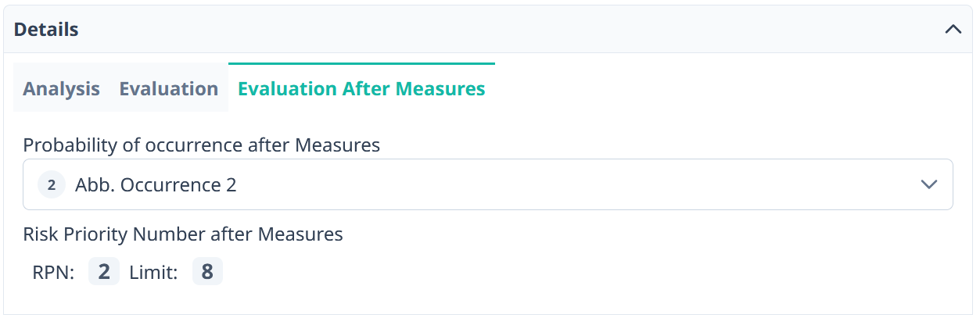This screenshot has width=980, height=318.
Task: Click the dropdown arrow in the occurrence field
Action: point(928,185)
